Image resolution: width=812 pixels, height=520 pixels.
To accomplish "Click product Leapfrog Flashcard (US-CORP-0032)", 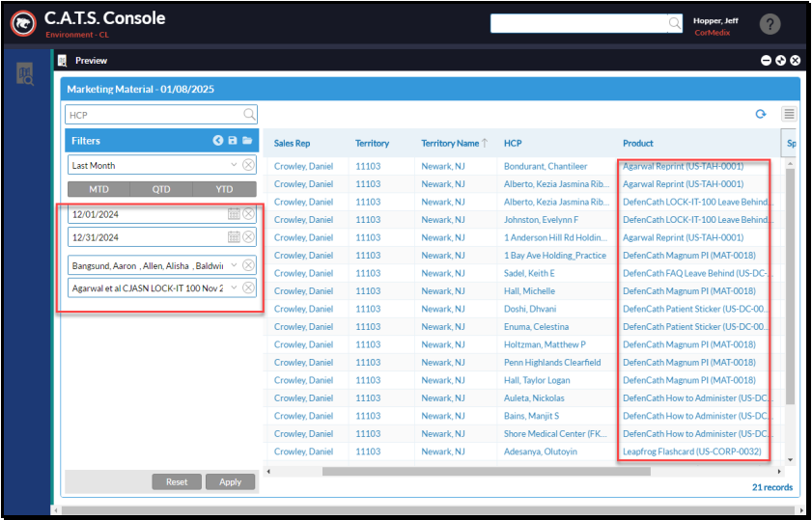I will pyautogui.click(x=692, y=452).
